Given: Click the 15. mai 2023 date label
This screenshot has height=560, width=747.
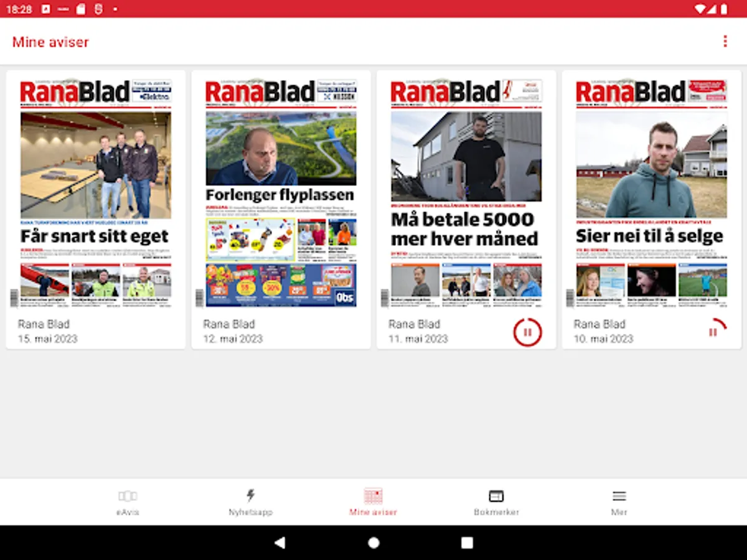Looking at the screenshot, I should coord(48,339).
